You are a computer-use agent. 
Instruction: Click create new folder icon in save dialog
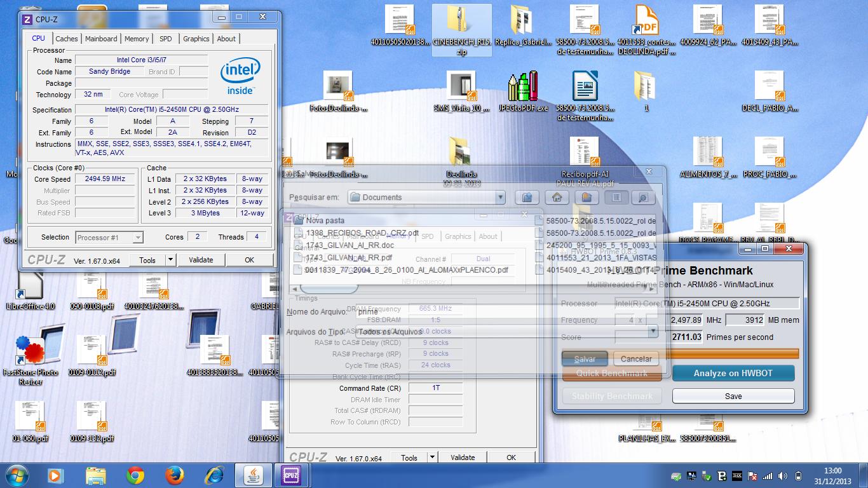click(587, 198)
